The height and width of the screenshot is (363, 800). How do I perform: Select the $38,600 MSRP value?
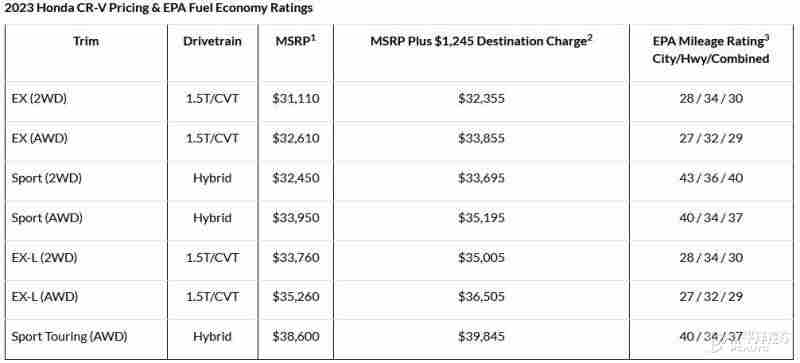(296, 337)
